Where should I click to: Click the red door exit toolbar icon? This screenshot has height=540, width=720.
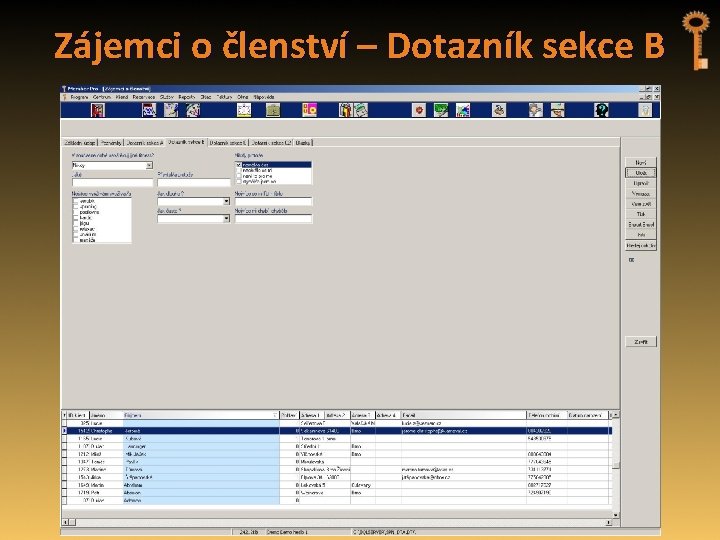point(98,110)
